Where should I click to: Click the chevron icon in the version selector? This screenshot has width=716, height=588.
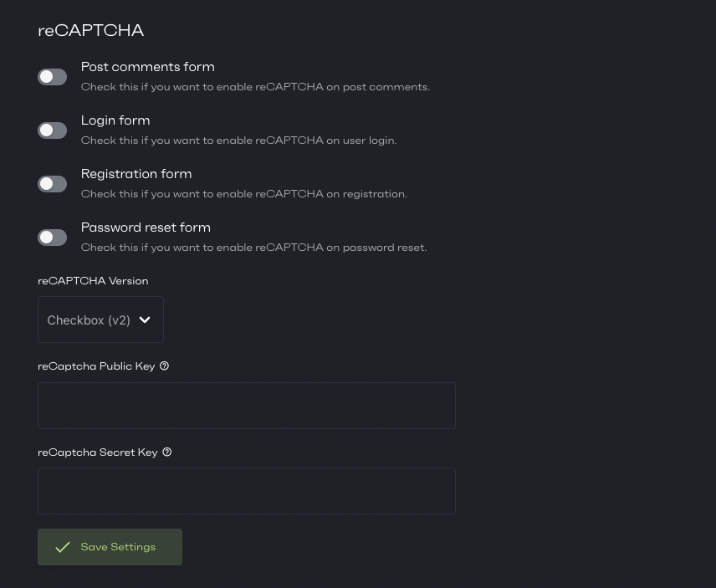(x=145, y=320)
